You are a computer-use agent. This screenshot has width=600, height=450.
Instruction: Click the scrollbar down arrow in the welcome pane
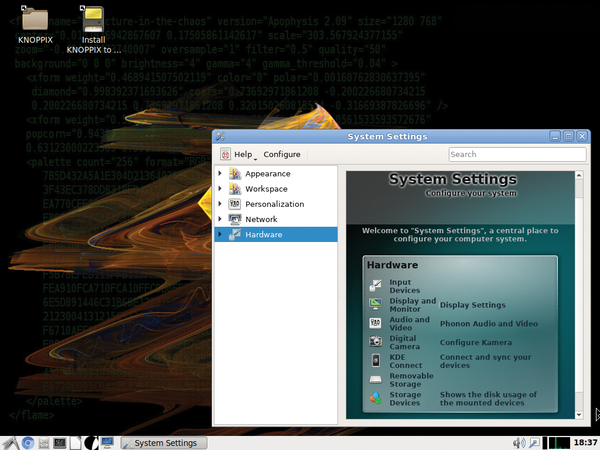pyautogui.click(x=579, y=414)
